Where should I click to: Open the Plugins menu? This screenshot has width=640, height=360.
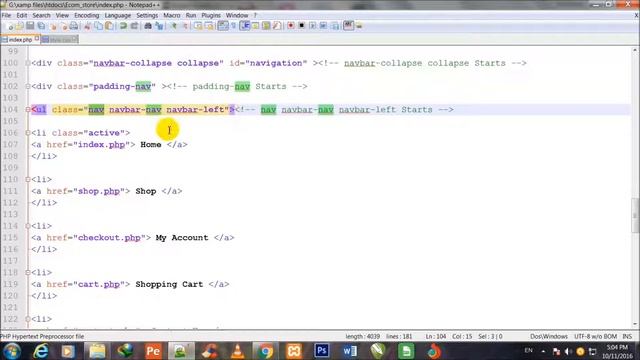pos(211,16)
